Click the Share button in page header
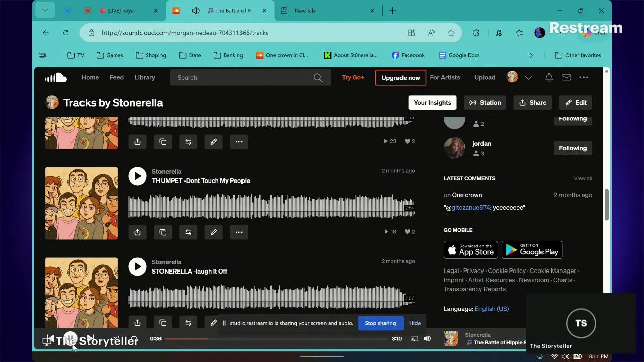Viewport: 644px width, 362px height. pyautogui.click(x=532, y=102)
